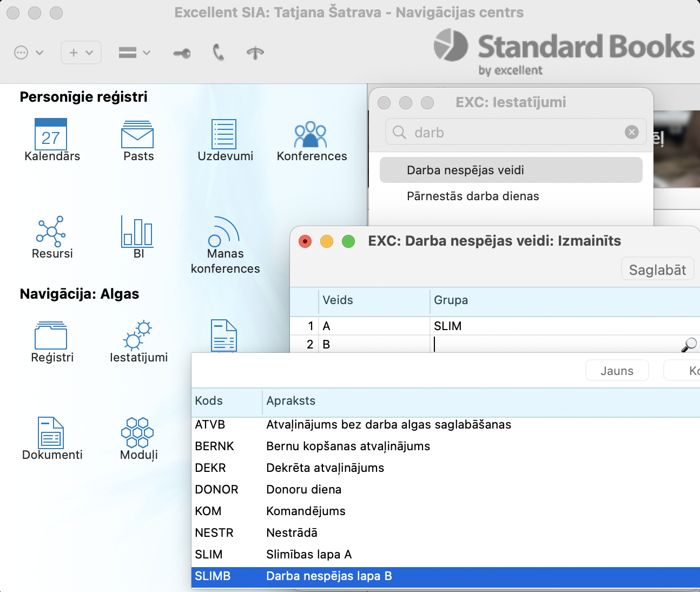Open the Uzdevumi tasks icon
Screen dimensions: 700x592
(224, 135)
